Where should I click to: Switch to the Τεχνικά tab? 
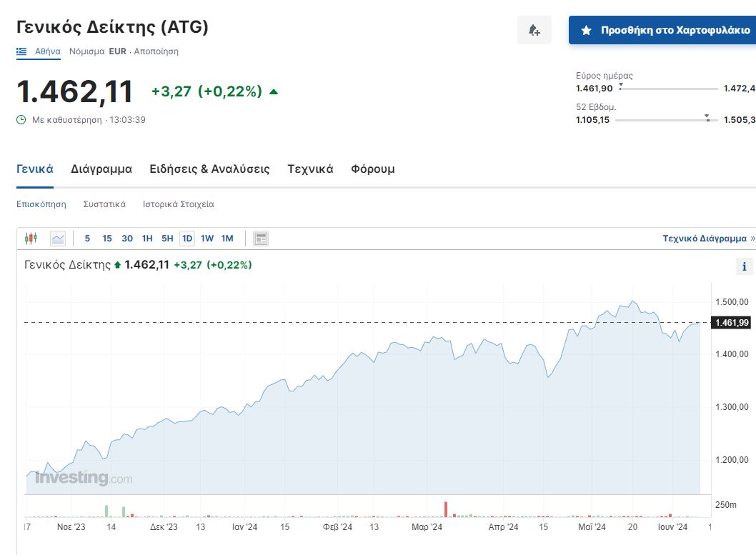point(310,169)
